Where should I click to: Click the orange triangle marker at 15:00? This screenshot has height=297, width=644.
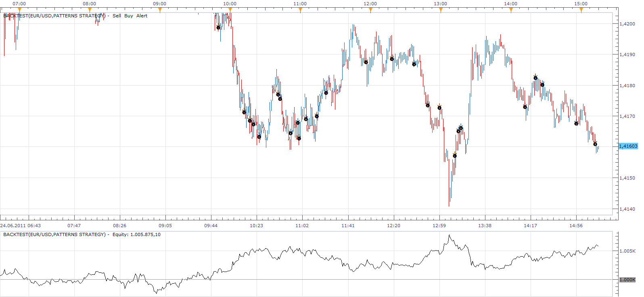(581, 10)
